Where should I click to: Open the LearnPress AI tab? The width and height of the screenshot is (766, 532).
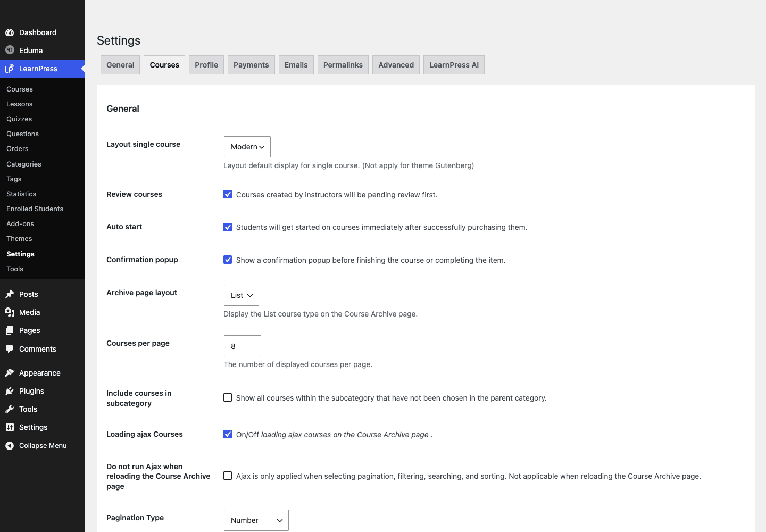[454, 65]
